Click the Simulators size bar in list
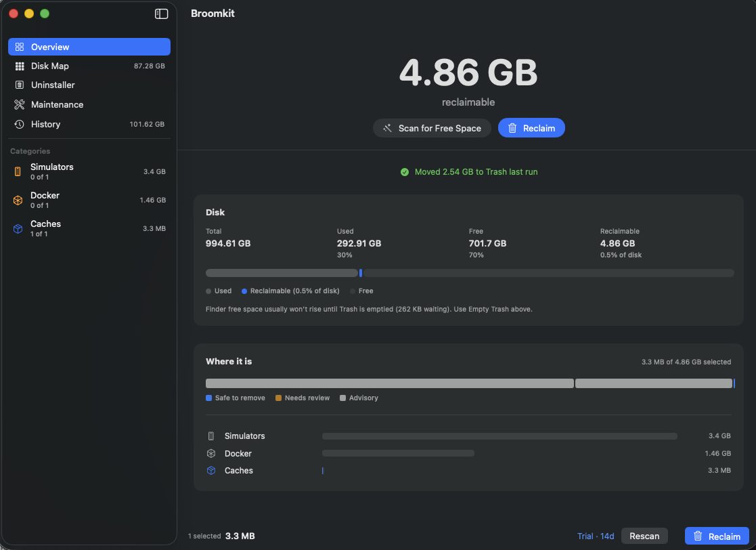 499,436
